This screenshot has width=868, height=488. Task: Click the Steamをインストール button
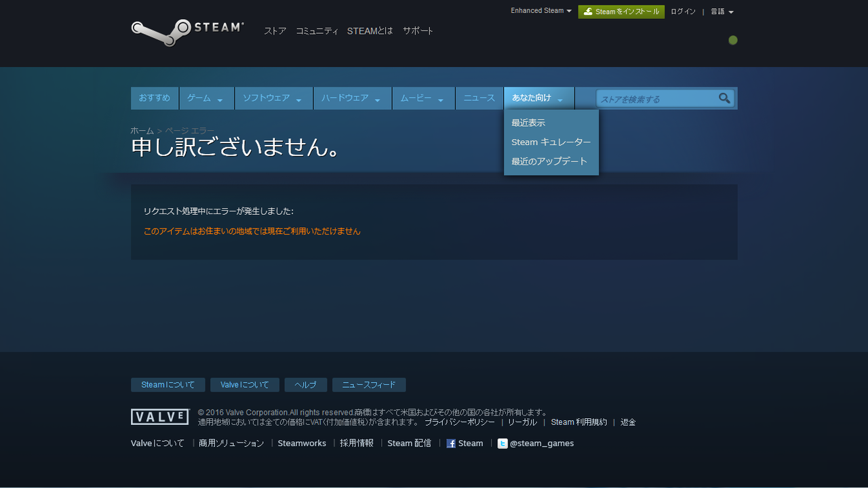tap(621, 12)
